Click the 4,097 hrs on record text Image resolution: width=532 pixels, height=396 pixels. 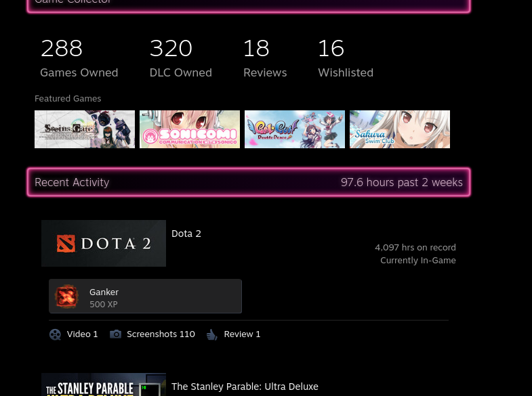point(415,247)
